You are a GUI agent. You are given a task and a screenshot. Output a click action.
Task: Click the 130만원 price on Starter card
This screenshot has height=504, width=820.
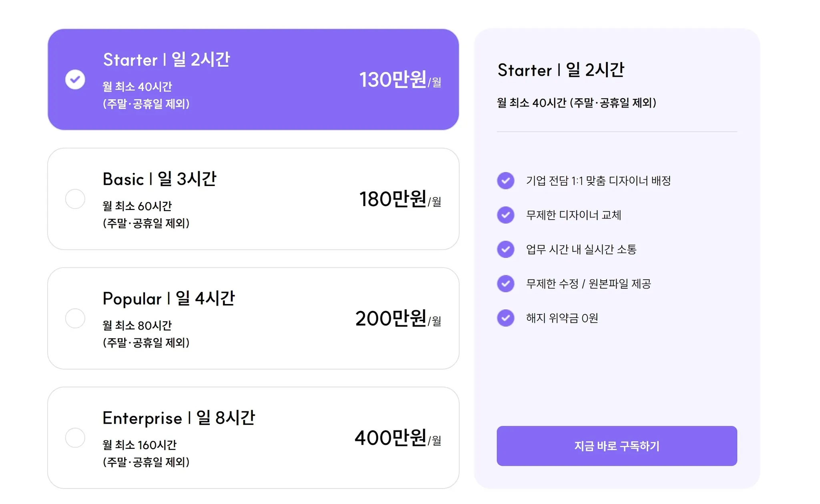pos(392,79)
